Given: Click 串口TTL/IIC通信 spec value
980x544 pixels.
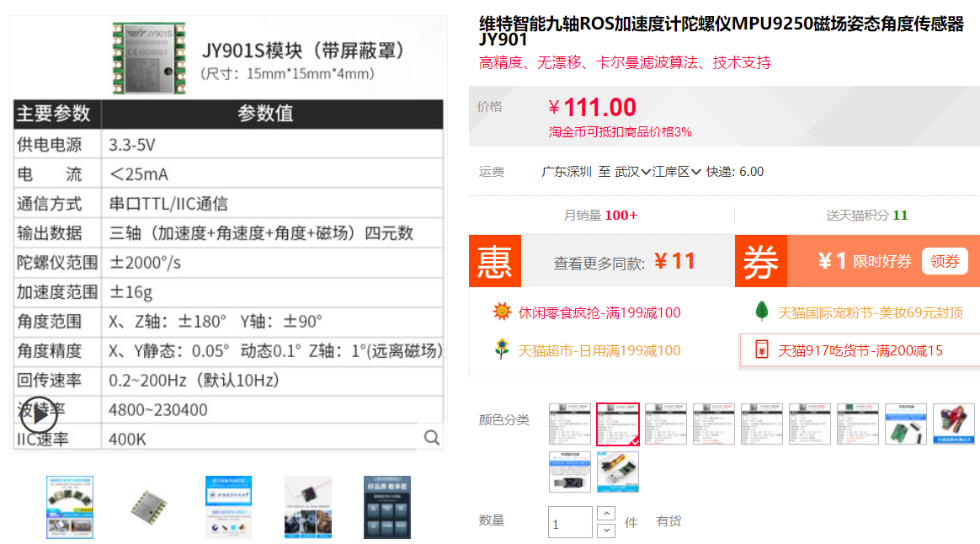Looking at the screenshot, I should point(168,204).
